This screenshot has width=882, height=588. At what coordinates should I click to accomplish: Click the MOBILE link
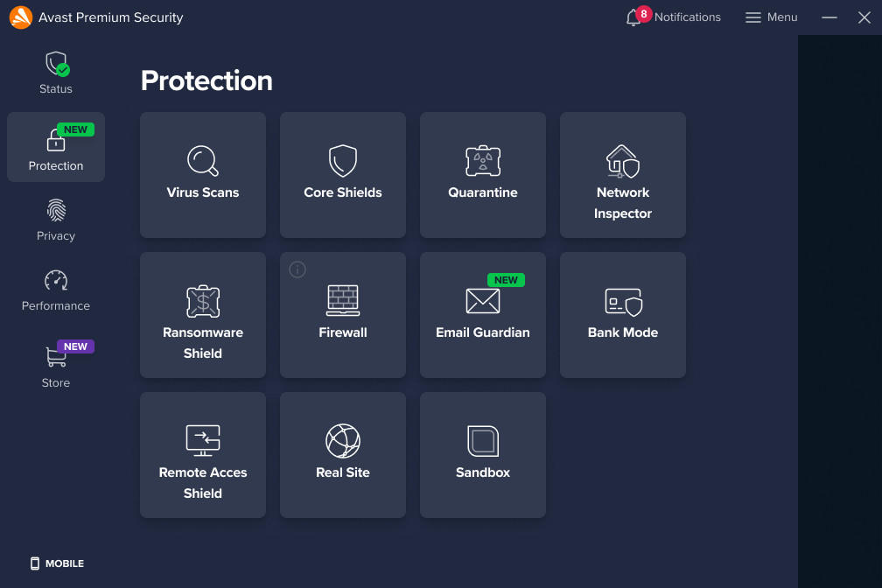(57, 563)
